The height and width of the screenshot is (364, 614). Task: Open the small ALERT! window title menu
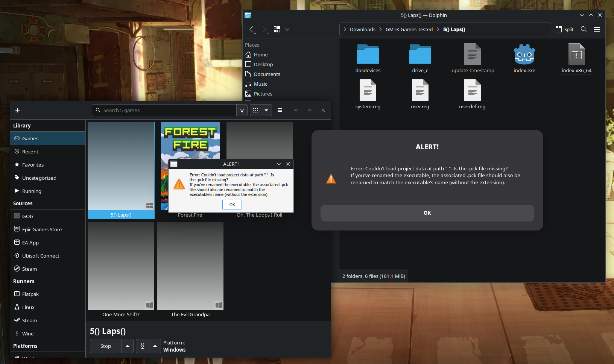[174, 164]
